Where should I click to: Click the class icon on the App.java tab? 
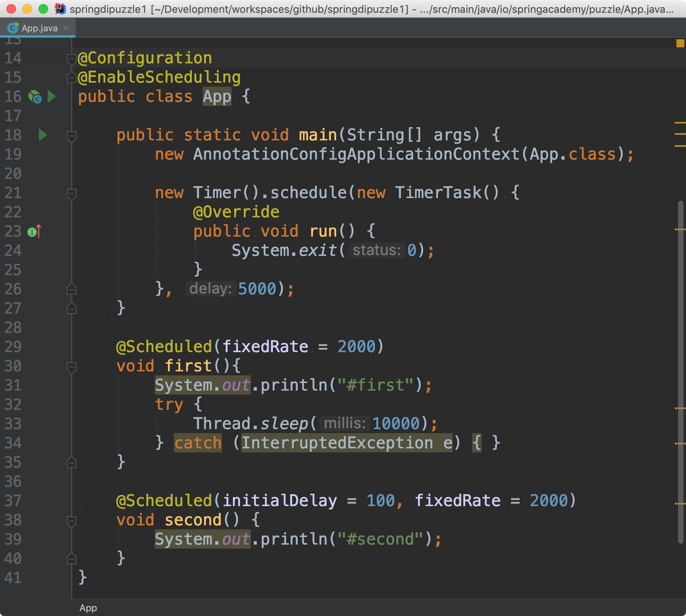[x=13, y=27]
